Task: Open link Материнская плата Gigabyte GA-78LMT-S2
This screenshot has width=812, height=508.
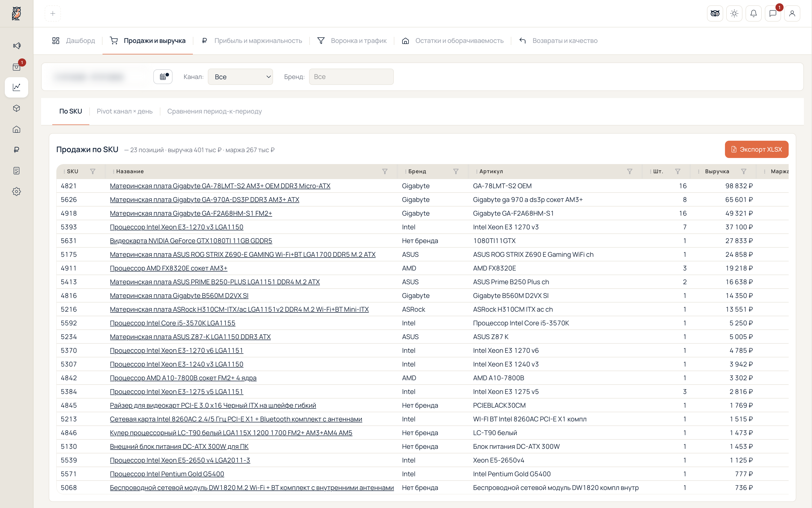Action: click(x=220, y=186)
